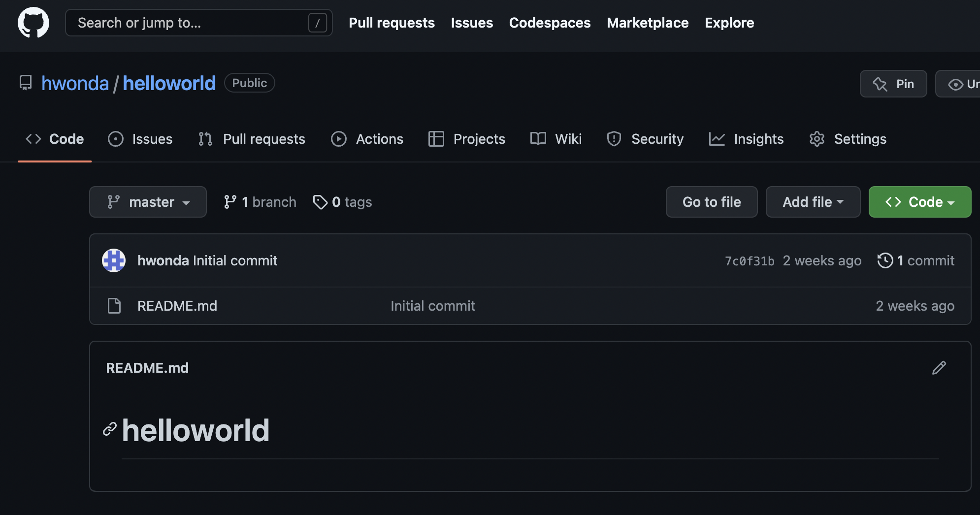This screenshot has height=515, width=980.
Task: Open Pull requests in top navigation
Action: coord(392,23)
